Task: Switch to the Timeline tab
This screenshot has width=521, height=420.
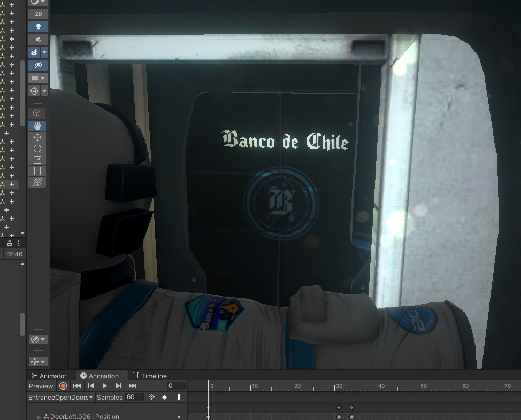Action: pyautogui.click(x=150, y=376)
